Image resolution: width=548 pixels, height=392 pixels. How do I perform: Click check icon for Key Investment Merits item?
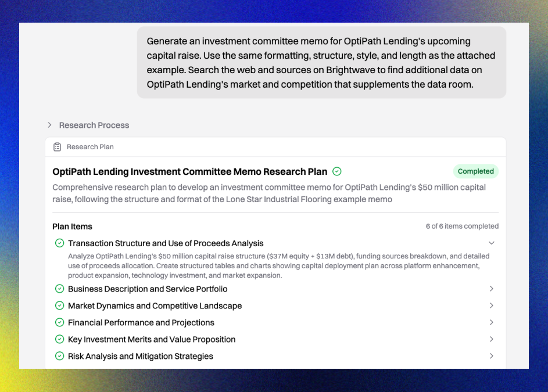pyautogui.click(x=60, y=339)
